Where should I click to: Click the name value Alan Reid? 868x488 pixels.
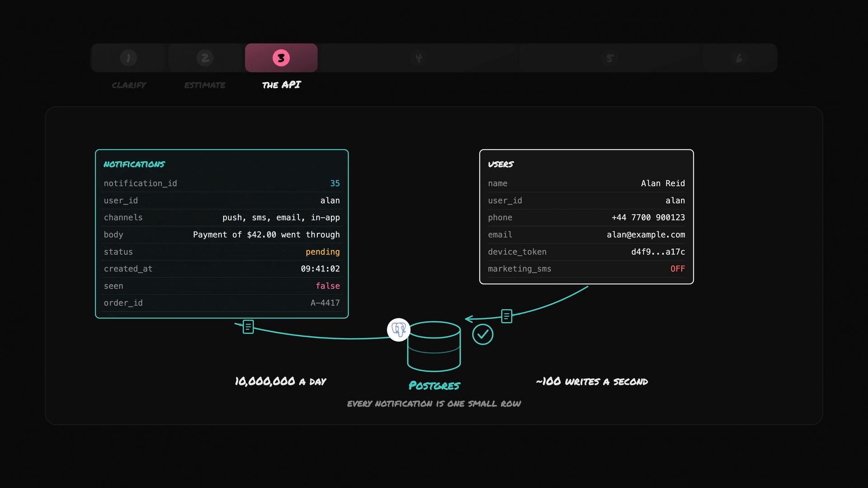click(663, 183)
